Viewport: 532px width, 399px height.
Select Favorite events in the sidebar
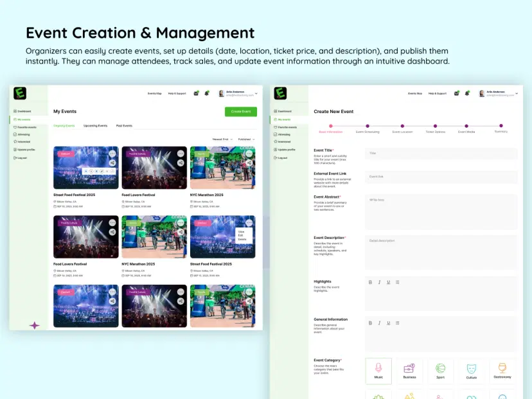pos(27,127)
